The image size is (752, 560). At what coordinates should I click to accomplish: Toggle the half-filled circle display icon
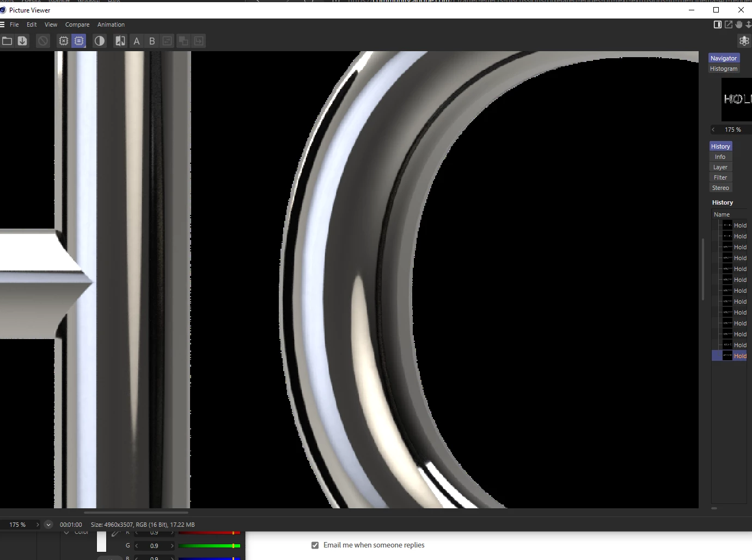[x=100, y=41]
